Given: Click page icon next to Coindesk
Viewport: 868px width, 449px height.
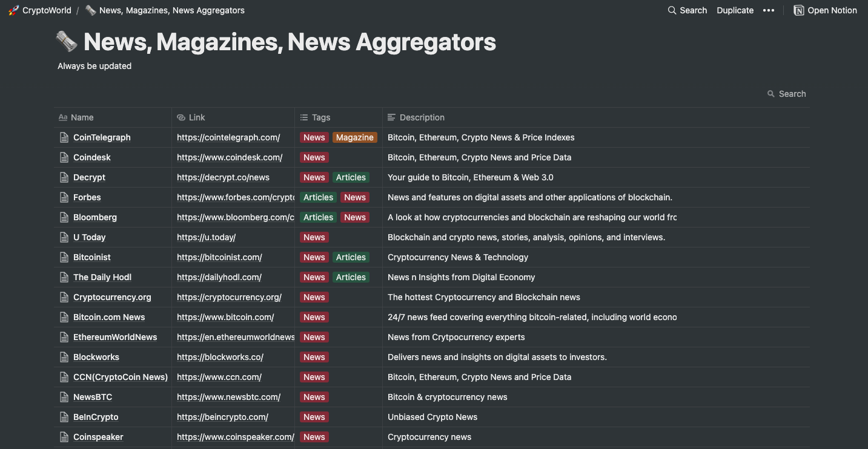Looking at the screenshot, I should [x=64, y=157].
